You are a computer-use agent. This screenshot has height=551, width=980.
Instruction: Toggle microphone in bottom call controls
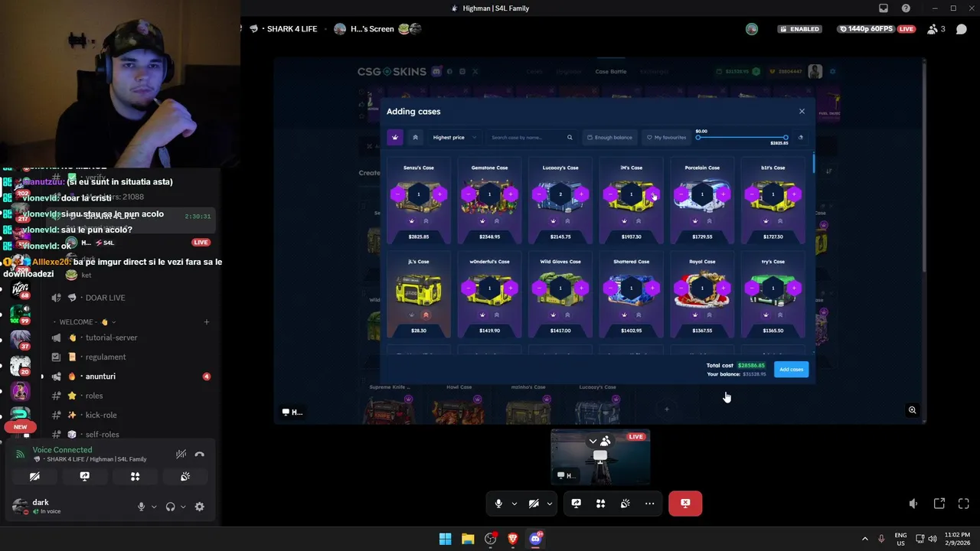click(x=498, y=504)
